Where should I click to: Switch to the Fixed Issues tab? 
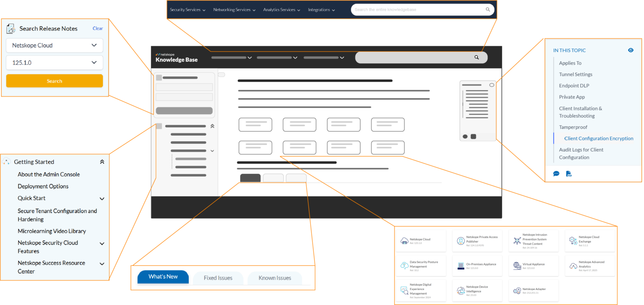pyautogui.click(x=218, y=278)
